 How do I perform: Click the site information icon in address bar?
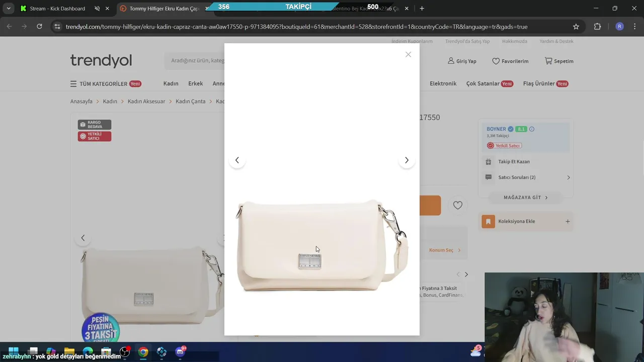(x=57, y=27)
